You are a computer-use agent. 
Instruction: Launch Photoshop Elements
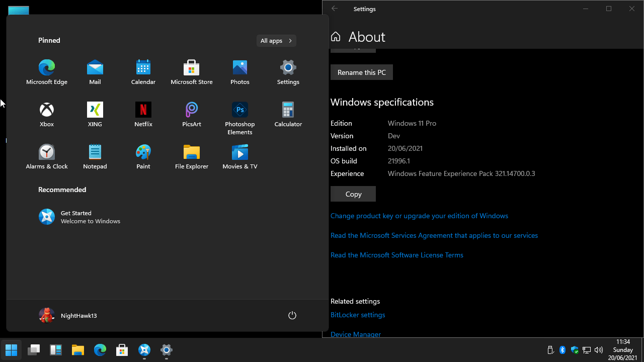coord(240,119)
